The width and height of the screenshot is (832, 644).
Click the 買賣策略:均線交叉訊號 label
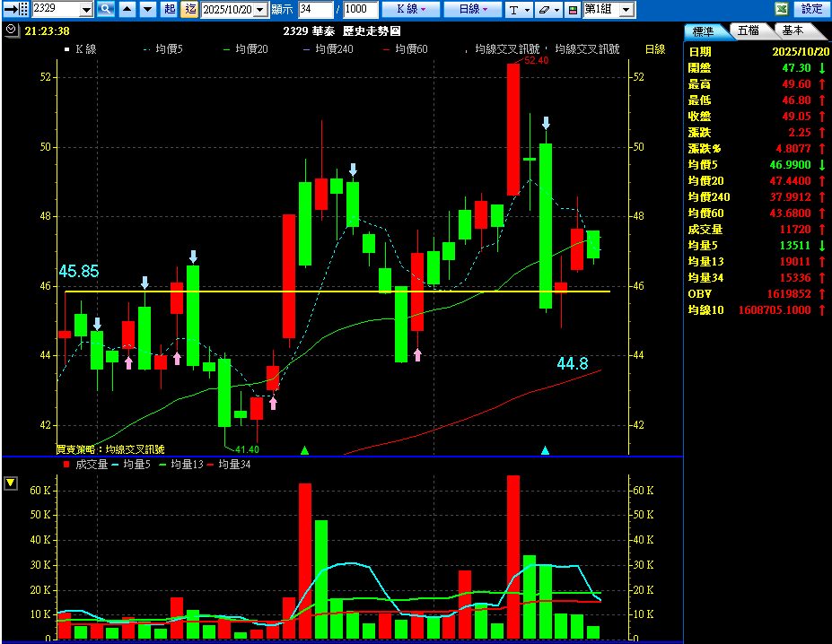(110, 449)
